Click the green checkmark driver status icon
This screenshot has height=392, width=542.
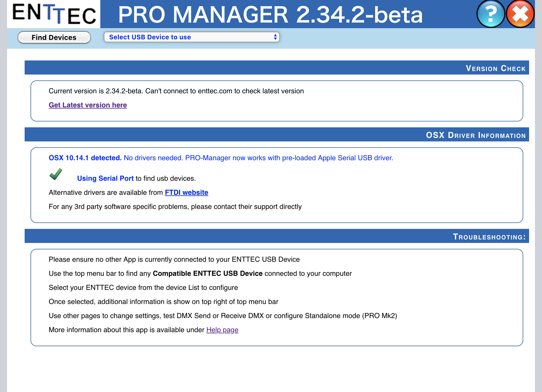pyautogui.click(x=56, y=174)
